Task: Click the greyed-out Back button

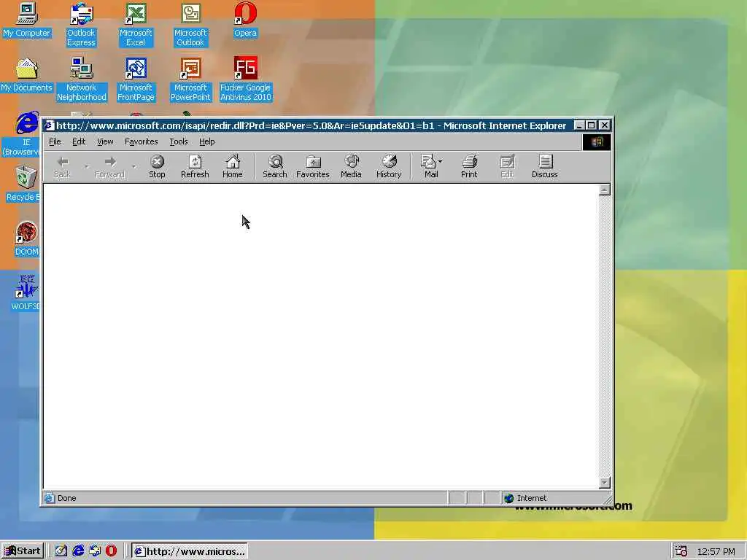Action: coord(62,167)
